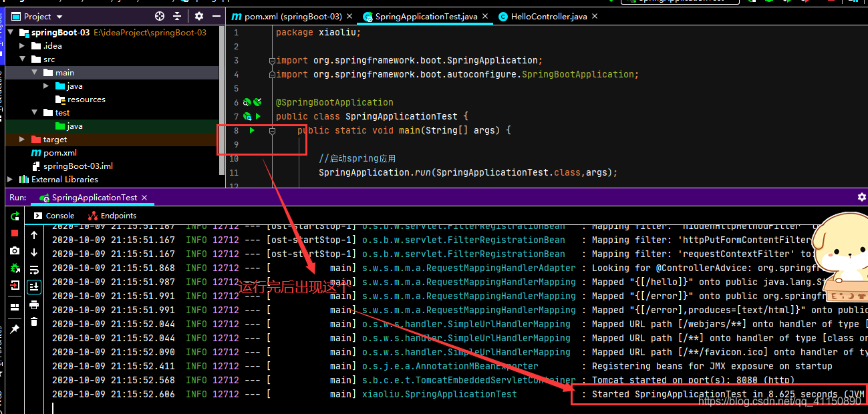
Task: Print the console output via printer icon
Action: 35,304
